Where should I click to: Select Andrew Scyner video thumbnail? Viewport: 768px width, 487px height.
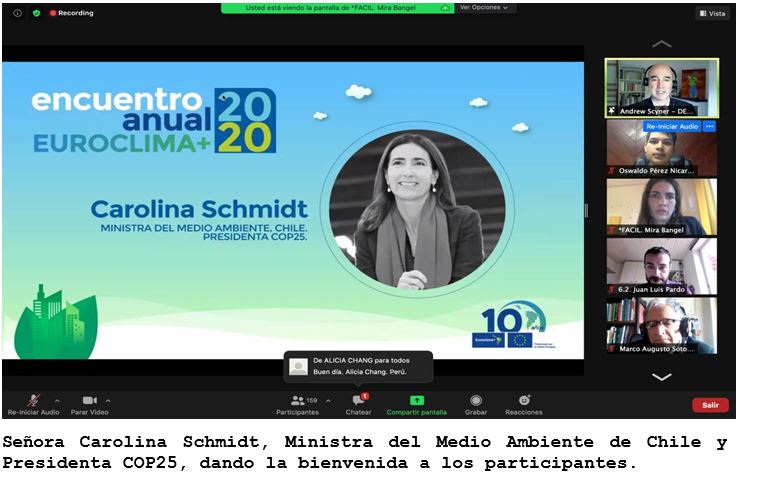point(662,88)
